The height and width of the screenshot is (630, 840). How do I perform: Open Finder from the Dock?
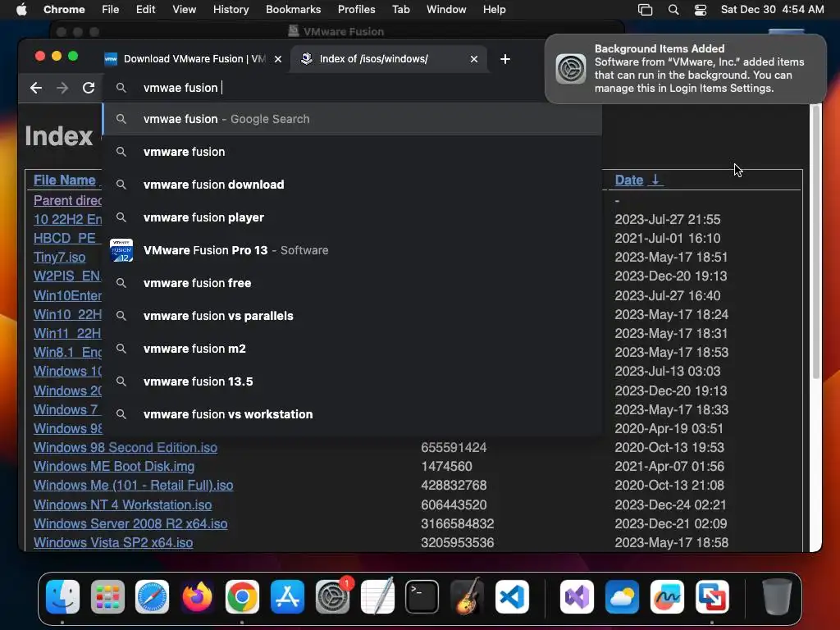tap(62, 596)
